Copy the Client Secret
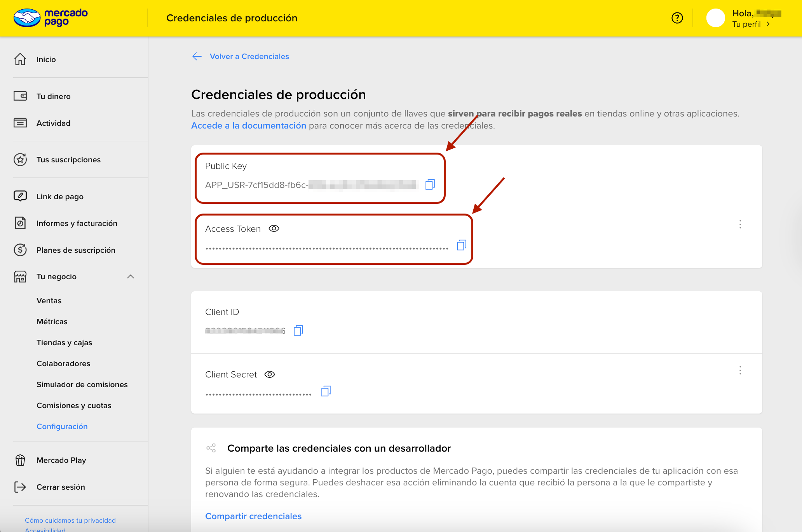802x532 pixels. [x=326, y=391]
